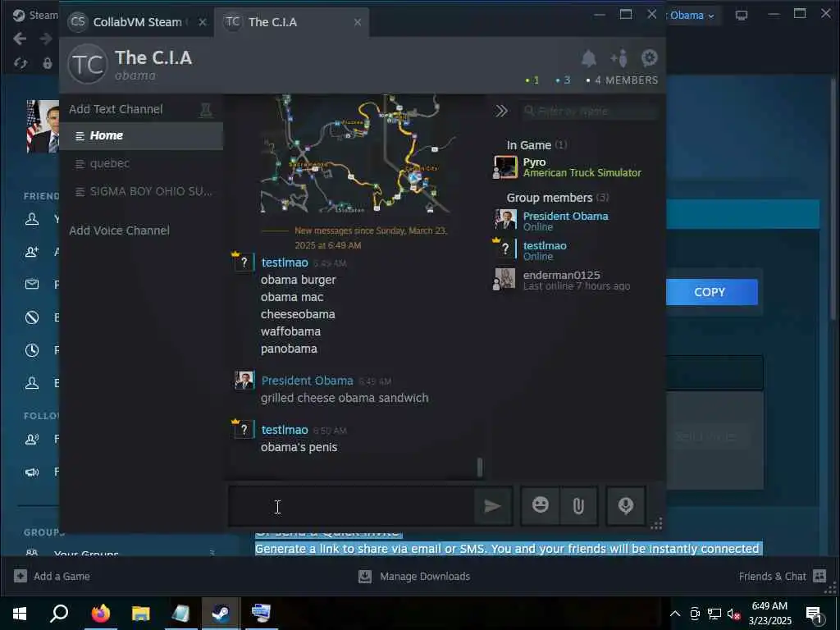Click Recently Played With clock icon
The image size is (840, 630).
(x=32, y=350)
